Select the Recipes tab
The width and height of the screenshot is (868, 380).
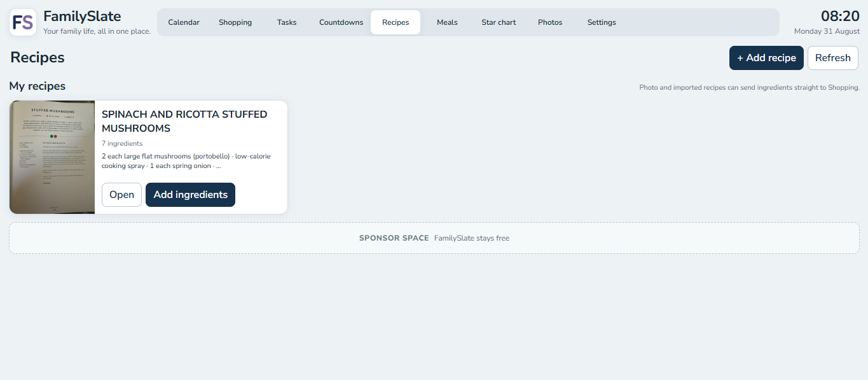coord(396,22)
